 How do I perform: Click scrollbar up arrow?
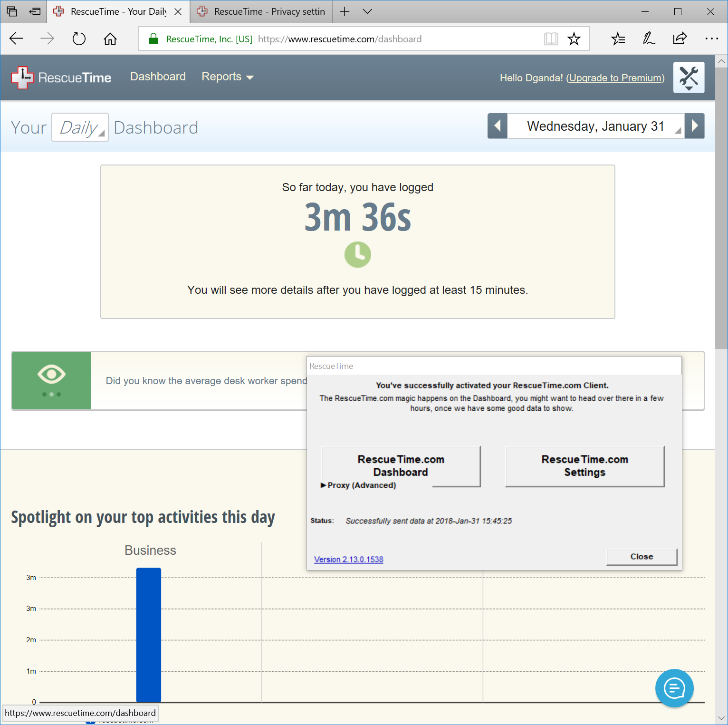[721, 61]
